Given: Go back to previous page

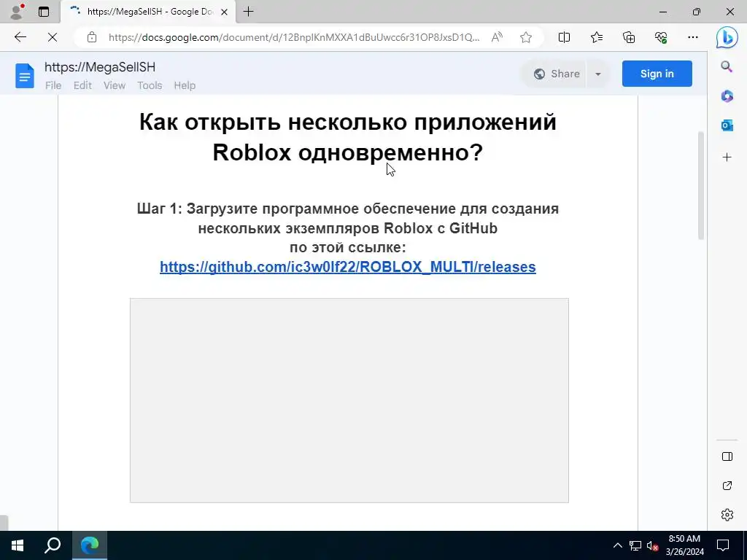Looking at the screenshot, I should (x=20, y=37).
